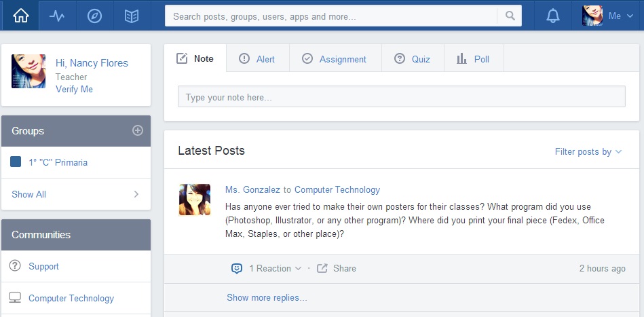Click the reaction smiley icon

[x=237, y=269]
